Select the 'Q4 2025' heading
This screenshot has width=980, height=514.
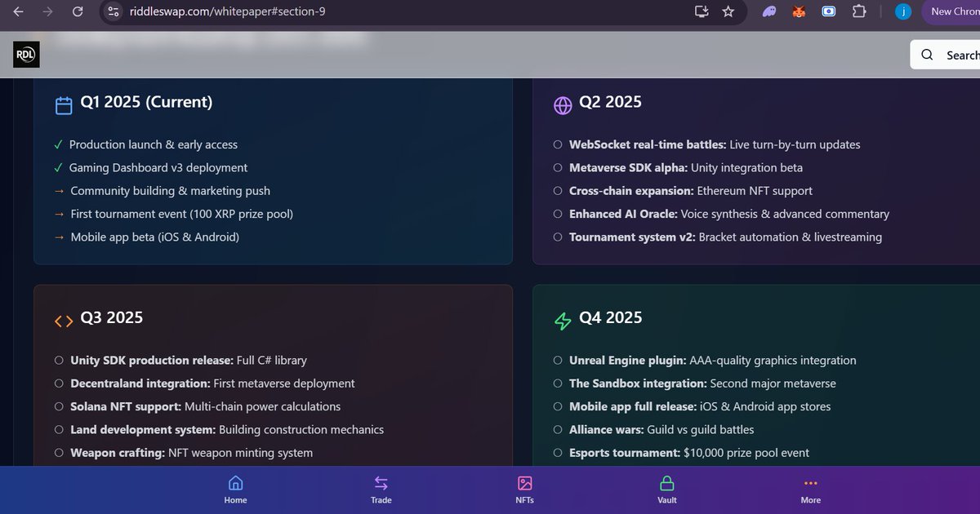point(611,317)
